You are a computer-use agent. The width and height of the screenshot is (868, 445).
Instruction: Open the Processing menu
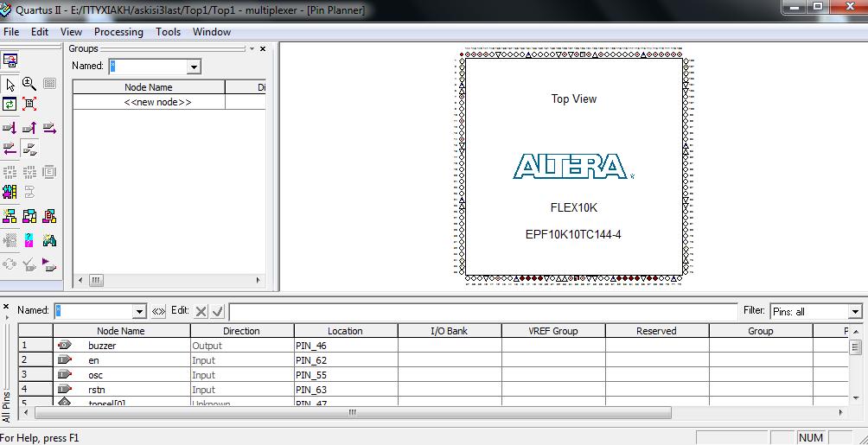click(118, 32)
